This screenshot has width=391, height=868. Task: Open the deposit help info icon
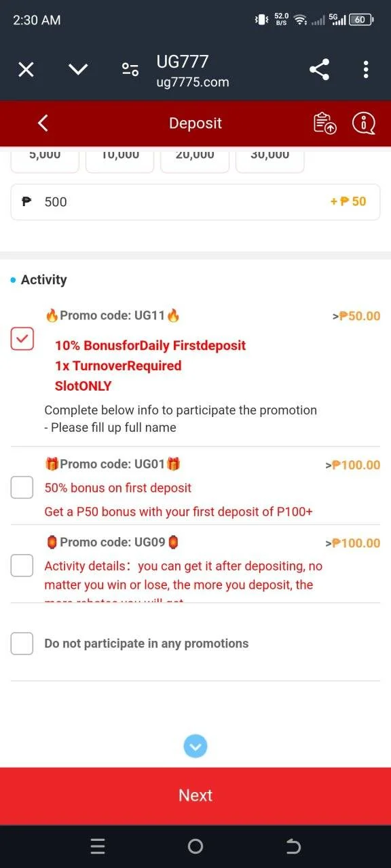(x=364, y=123)
